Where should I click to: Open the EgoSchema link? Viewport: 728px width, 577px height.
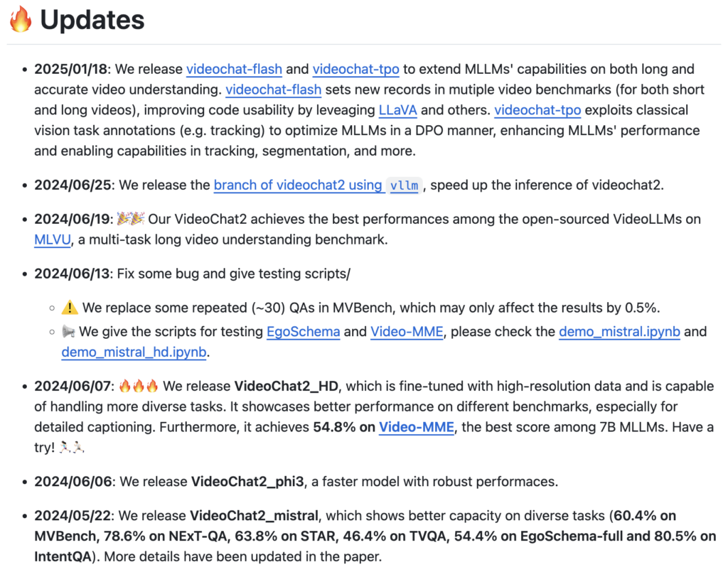coord(304,331)
